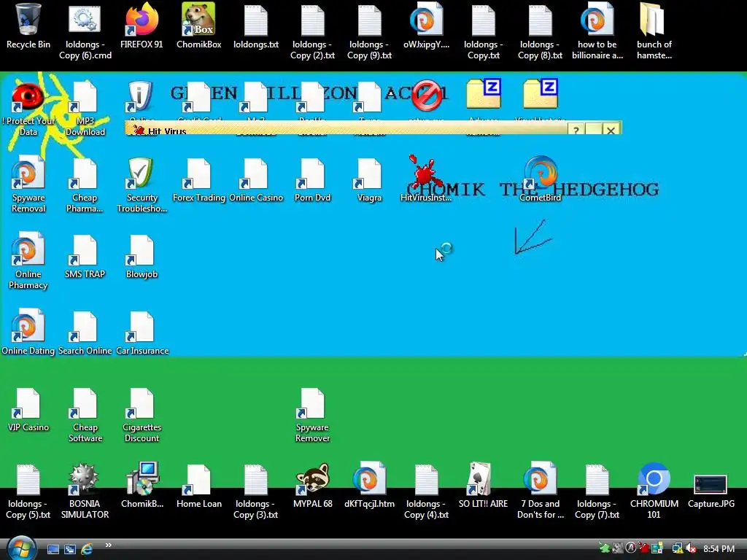Select the VIP Casino shortcut
747x560 pixels.
click(x=28, y=410)
